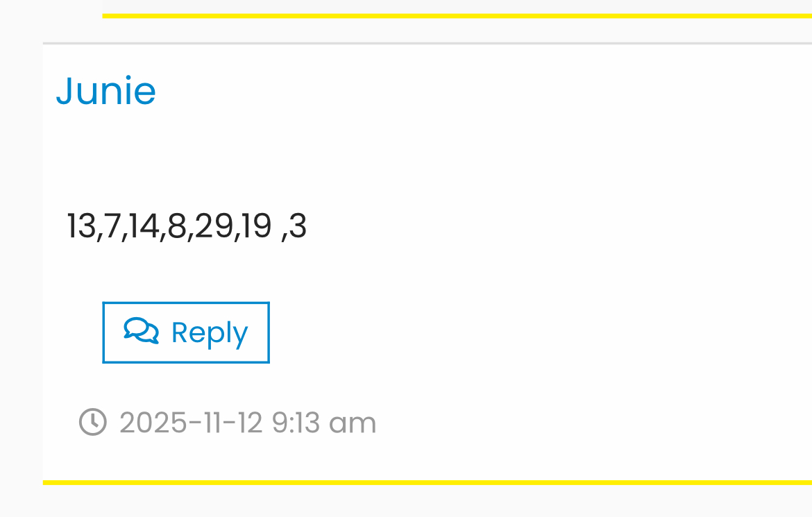Click the number 14 in the comment
This screenshot has height=517, width=812.
click(143, 227)
